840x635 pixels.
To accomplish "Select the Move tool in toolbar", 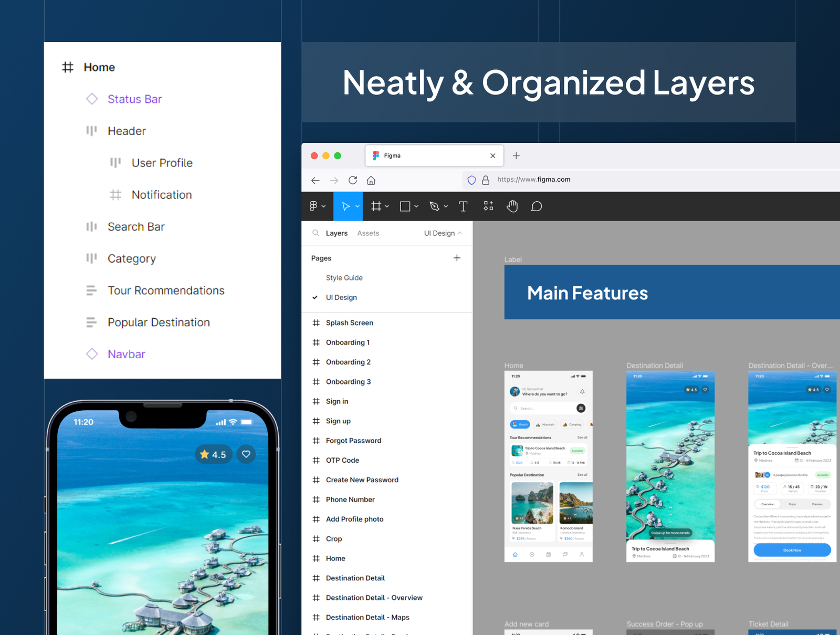I will click(346, 206).
